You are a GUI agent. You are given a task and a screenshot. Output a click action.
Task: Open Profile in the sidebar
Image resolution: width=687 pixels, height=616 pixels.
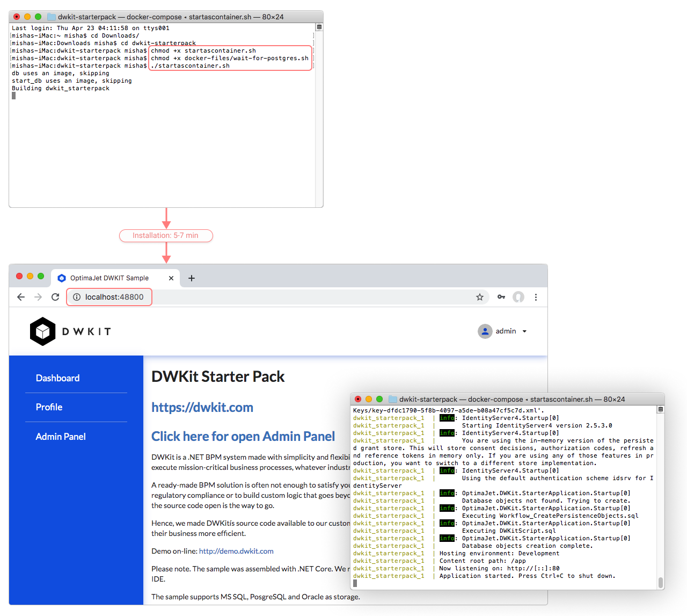[x=49, y=407]
